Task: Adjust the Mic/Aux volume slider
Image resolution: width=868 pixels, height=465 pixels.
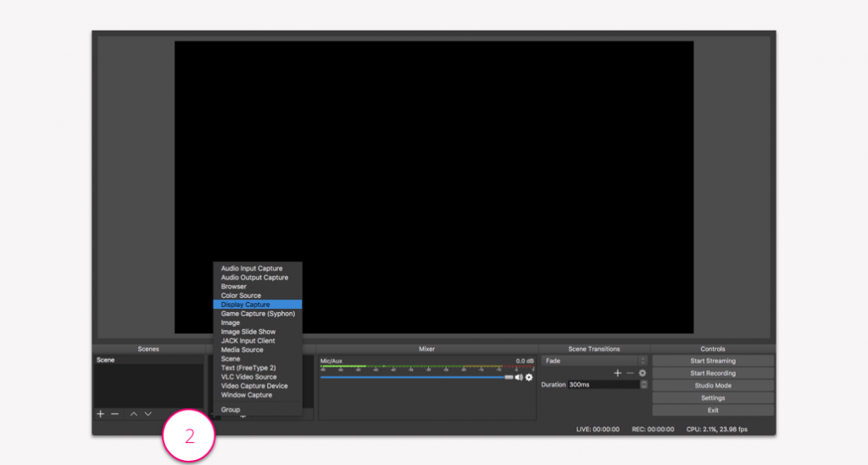Action: (x=417, y=378)
